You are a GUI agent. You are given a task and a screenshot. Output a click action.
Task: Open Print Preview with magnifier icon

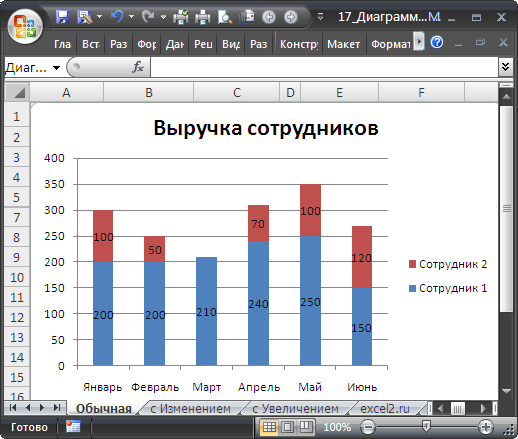click(x=225, y=17)
